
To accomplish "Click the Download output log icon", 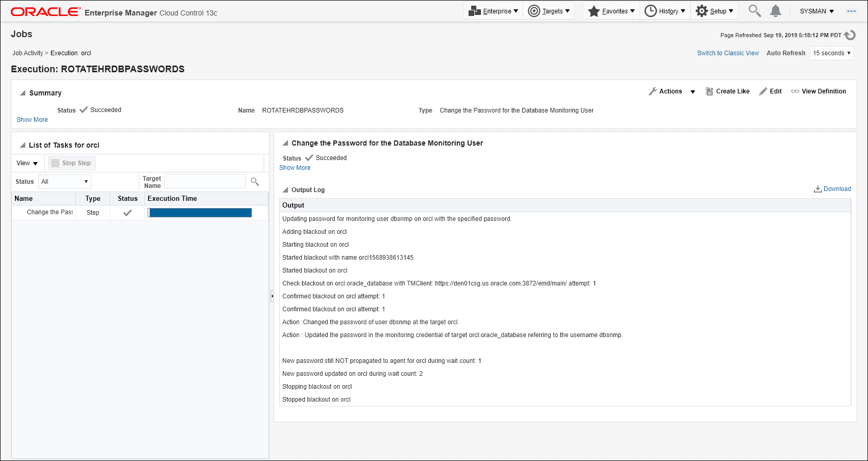I will pyautogui.click(x=818, y=189).
